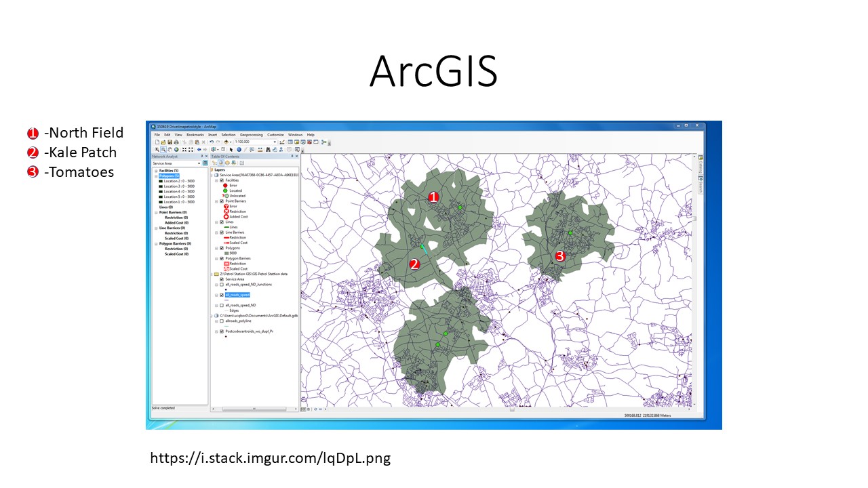
Task: Enable the allroads_polyline layer checkbox
Action: pos(222,321)
